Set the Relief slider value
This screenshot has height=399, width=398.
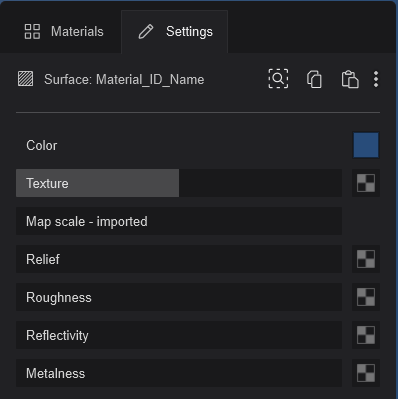179,259
